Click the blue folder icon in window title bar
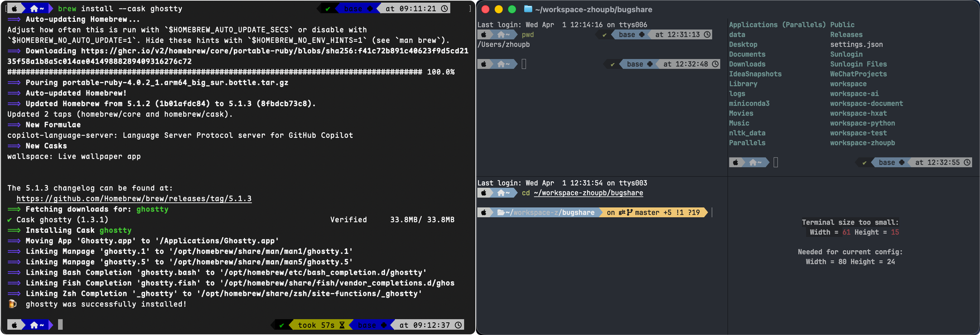 click(528, 9)
